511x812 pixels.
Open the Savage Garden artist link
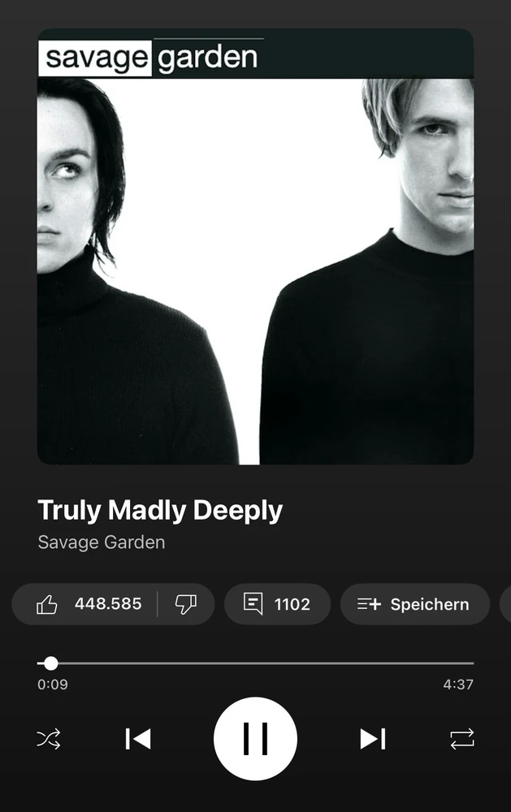coord(102,542)
